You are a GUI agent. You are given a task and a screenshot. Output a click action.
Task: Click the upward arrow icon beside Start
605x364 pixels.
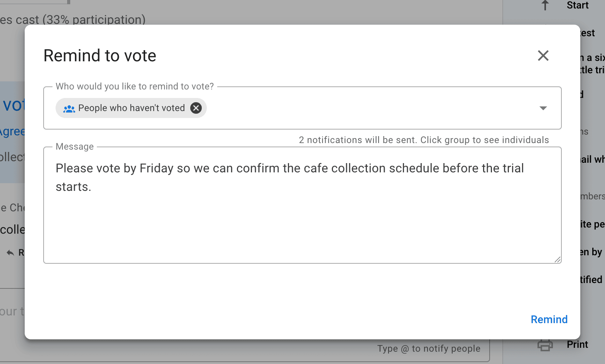545,5
